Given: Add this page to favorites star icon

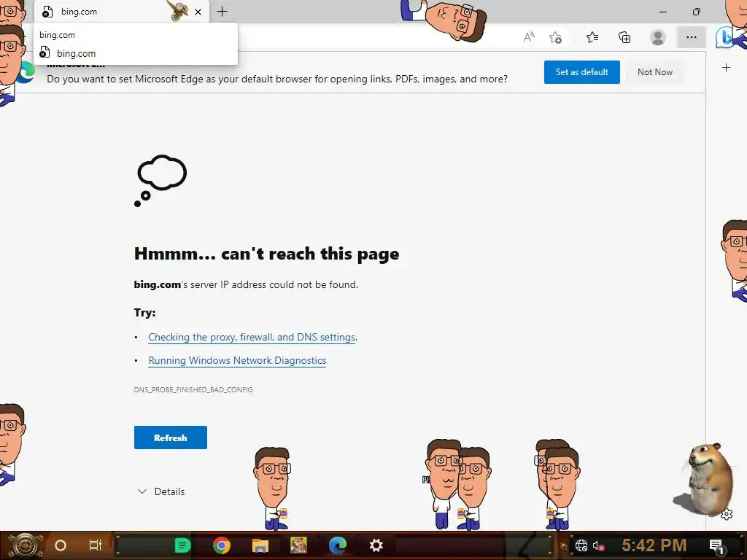Looking at the screenshot, I should [555, 37].
